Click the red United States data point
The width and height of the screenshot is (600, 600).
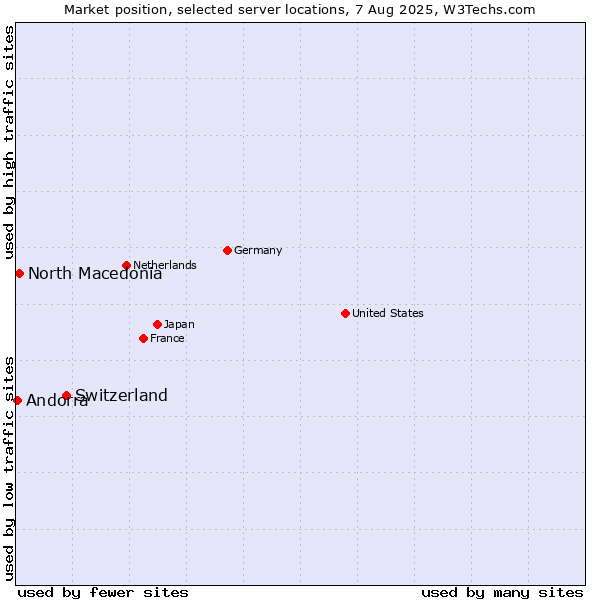(345, 313)
